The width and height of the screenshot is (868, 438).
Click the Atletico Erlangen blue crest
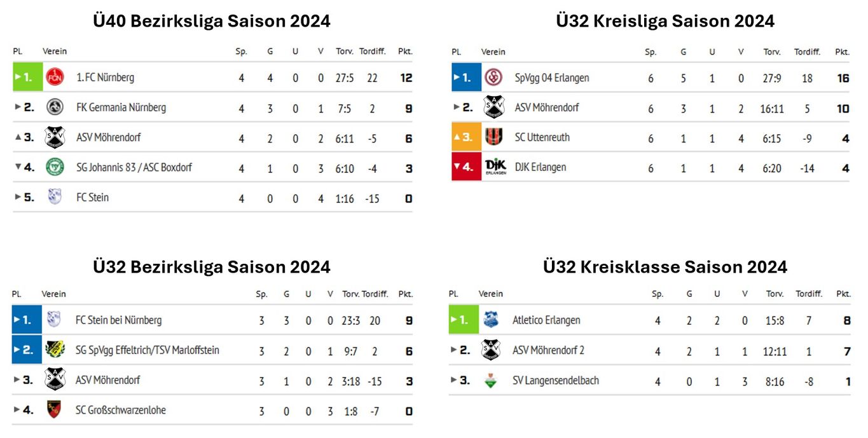click(x=490, y=320)
